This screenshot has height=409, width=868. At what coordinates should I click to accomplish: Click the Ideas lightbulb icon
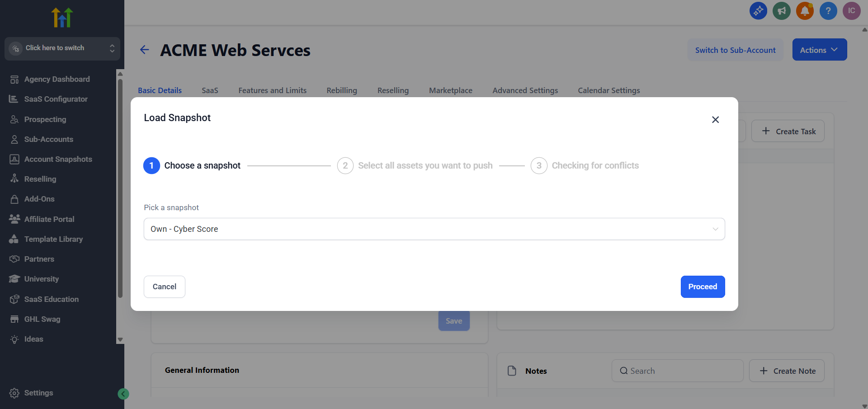coord(14,339)
